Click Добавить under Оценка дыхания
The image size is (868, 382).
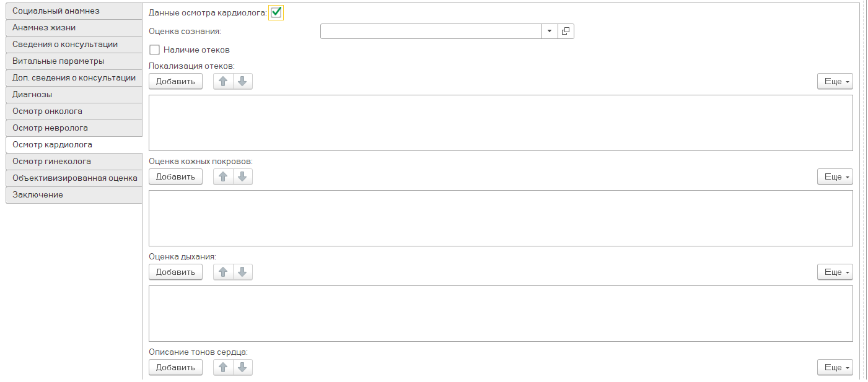pyautogui.click(x=175, y=272)
